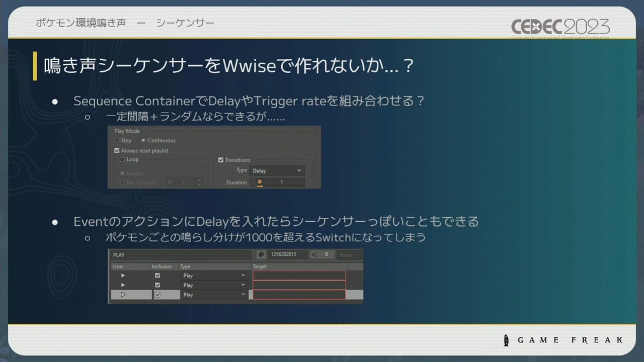This screenshot has width=644, height=362.
Task: Toggle the Inclusion checkbox in the highlighted row
Action: pyautogui.click(x=157, y=295)
